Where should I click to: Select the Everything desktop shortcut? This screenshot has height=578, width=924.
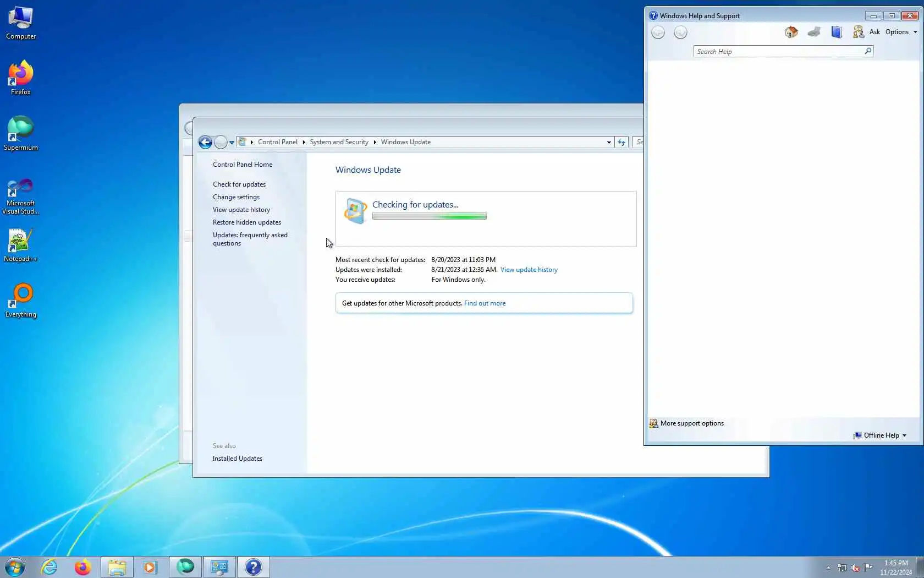(21, 301)
